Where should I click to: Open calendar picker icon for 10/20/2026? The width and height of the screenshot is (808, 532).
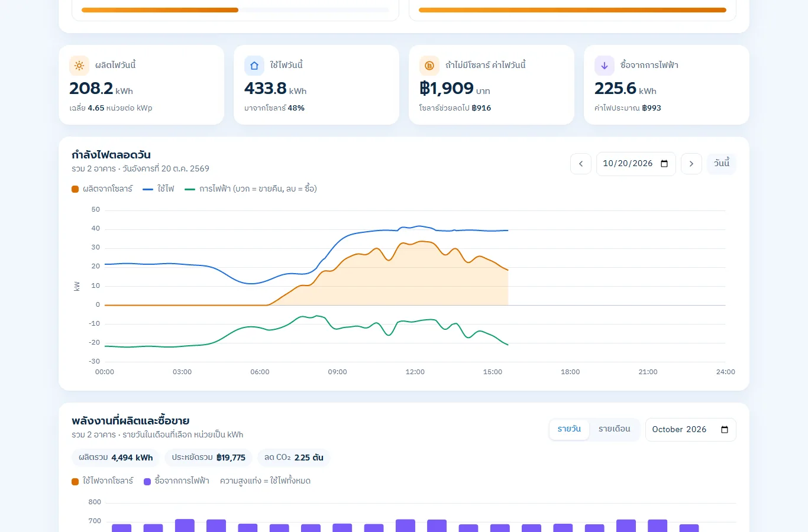point(664,164)
